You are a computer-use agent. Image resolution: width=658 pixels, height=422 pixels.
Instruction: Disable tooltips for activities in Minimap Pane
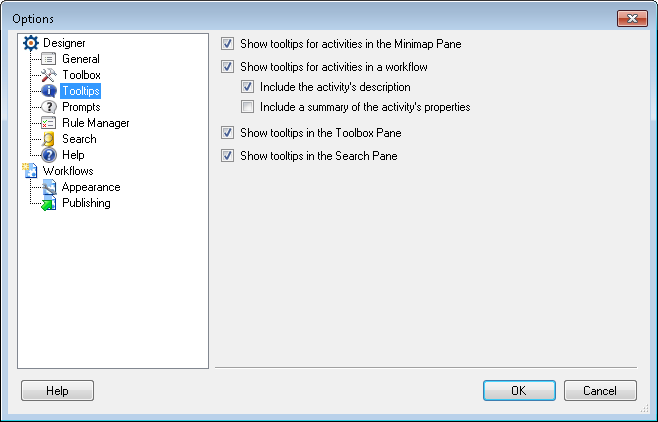click(x=227, y=44)
